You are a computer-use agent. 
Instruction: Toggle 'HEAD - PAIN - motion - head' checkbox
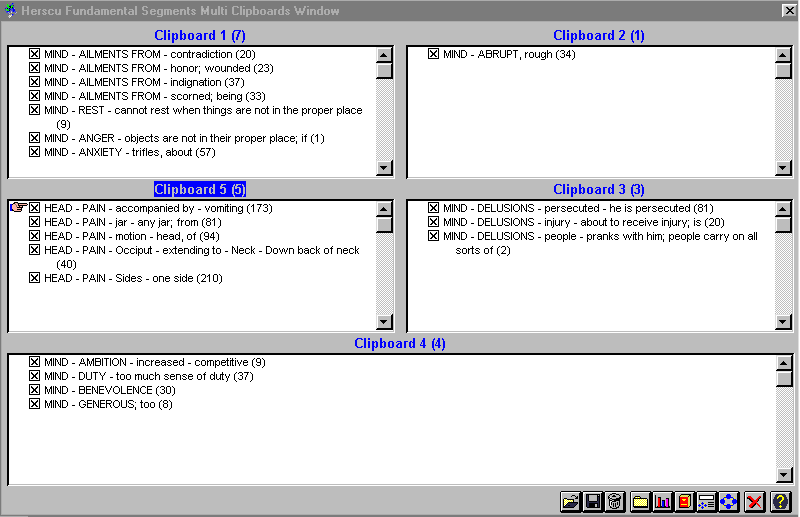point(34,236)
